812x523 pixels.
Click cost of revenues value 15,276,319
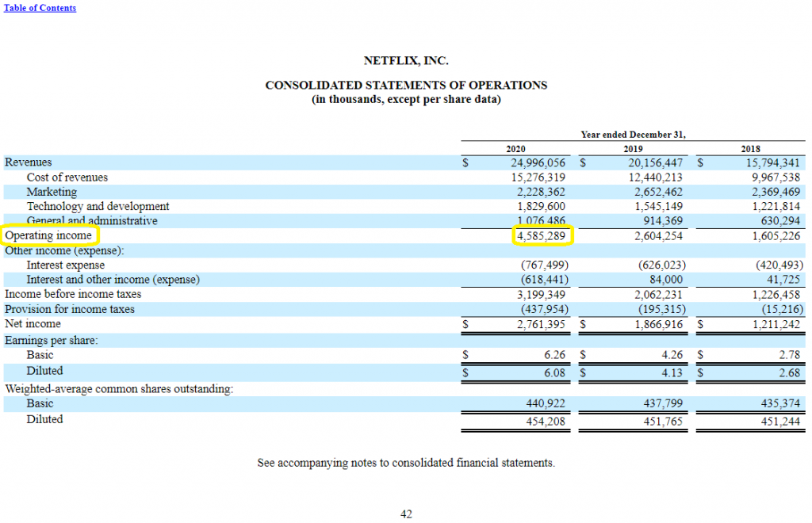coord(538,178)
